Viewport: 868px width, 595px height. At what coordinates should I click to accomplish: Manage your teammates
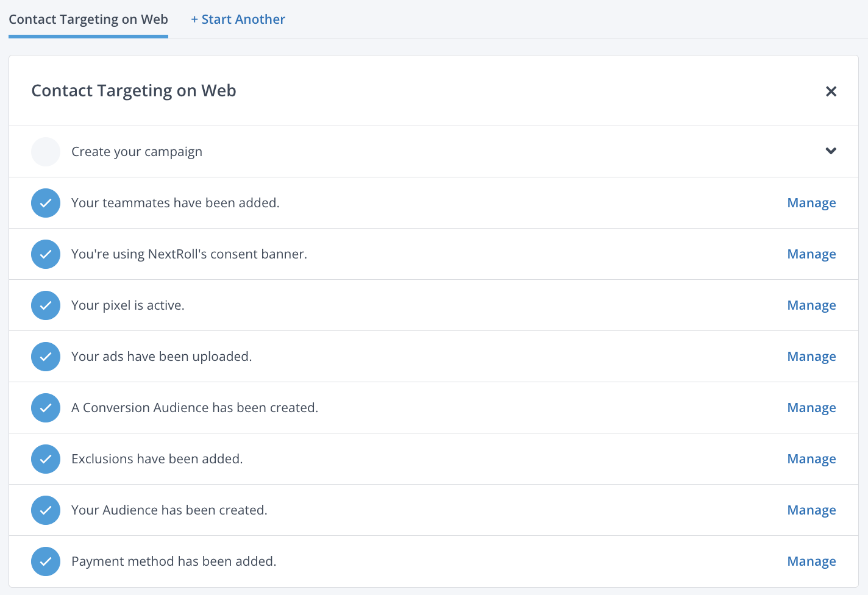[x=811, y=203]
